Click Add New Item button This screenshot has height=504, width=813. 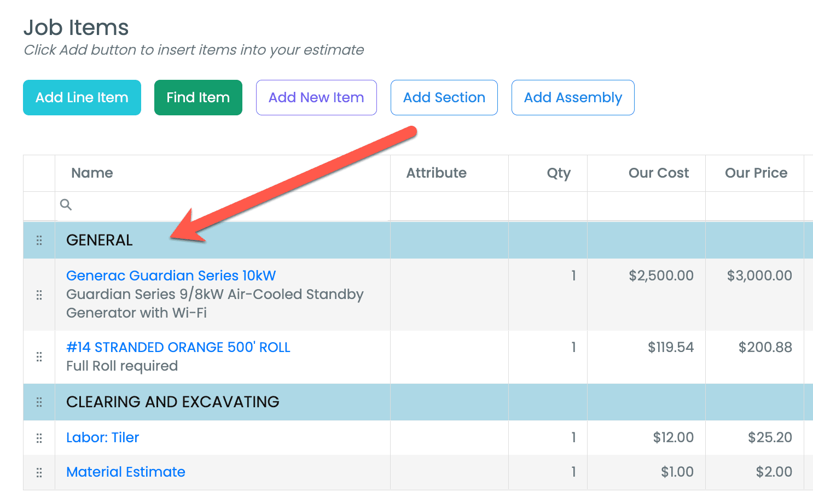(x=316, y=98)
